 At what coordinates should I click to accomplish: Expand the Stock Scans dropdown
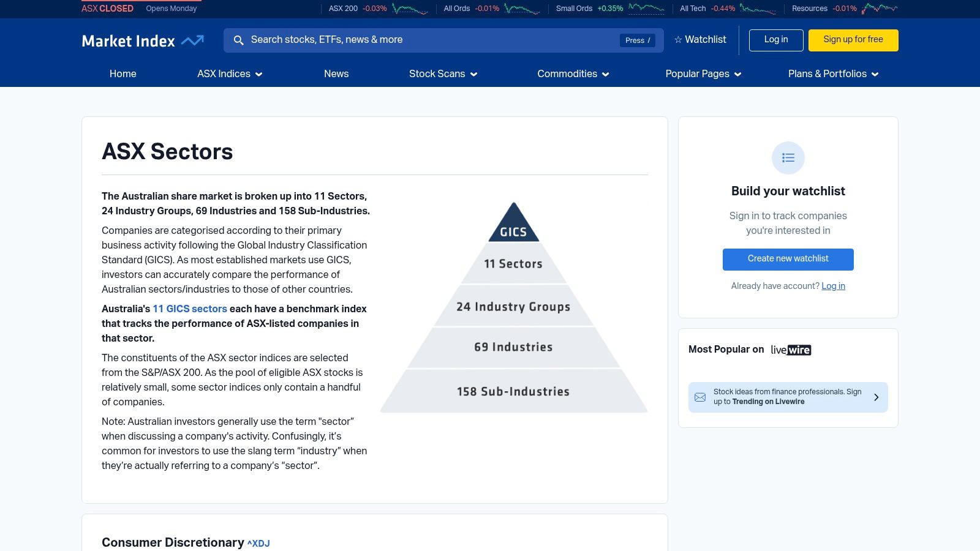pyautogui.click(x=443, y=74)
